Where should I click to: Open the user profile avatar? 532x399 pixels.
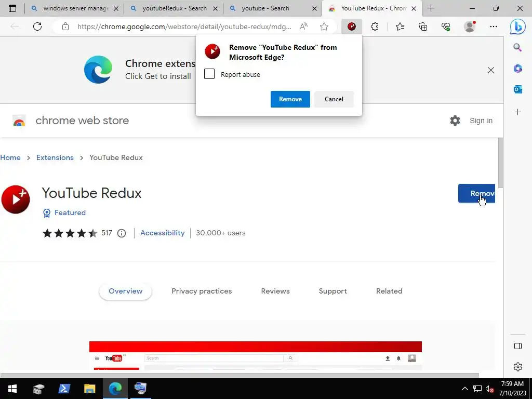(470, 26)
